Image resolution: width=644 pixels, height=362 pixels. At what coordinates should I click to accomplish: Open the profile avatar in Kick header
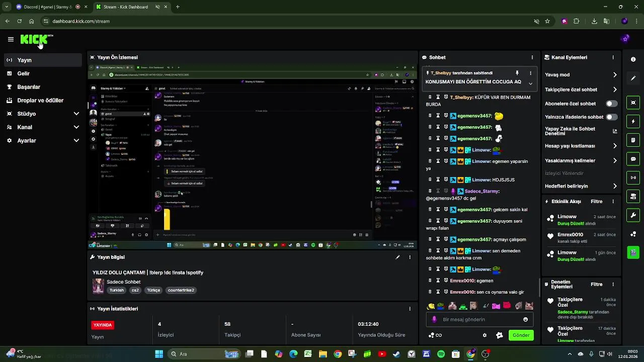click(625, 39)
